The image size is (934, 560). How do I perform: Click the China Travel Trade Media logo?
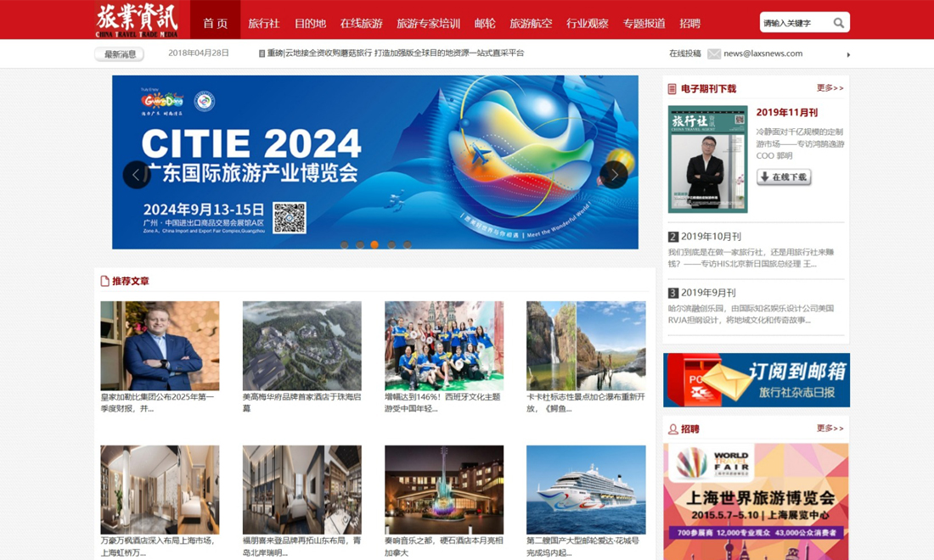137,20
